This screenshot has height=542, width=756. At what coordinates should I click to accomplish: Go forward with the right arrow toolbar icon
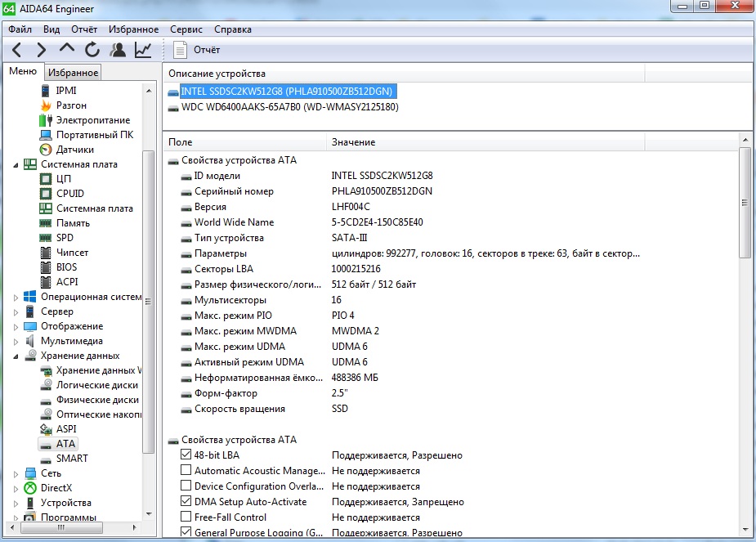(42, 50)
